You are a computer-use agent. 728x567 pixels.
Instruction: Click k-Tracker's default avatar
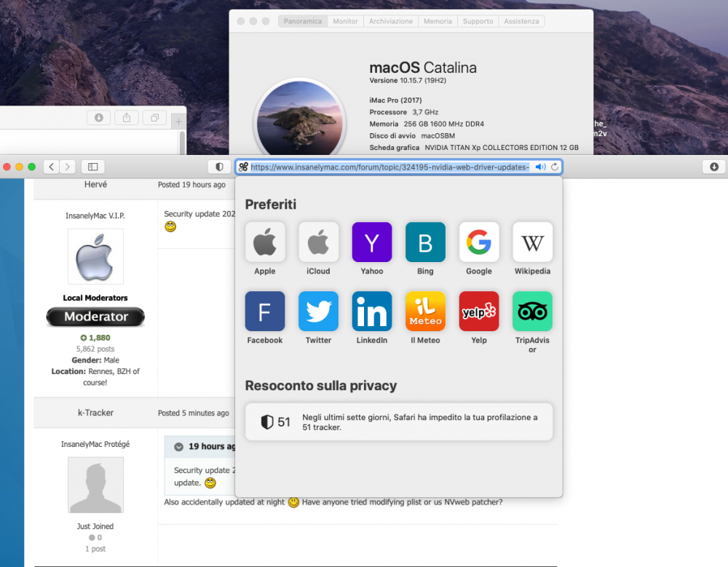point(95,485)
